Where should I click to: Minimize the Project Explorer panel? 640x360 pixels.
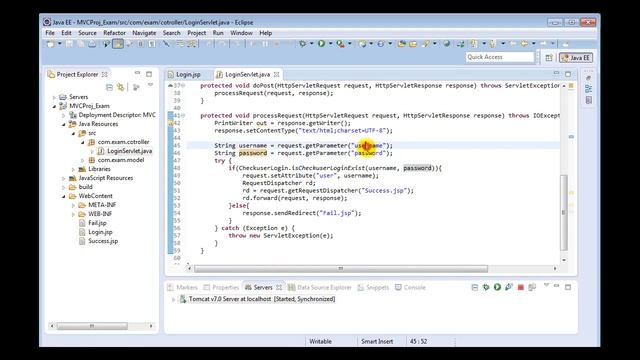pyautogui.click(x=137, y=73)
